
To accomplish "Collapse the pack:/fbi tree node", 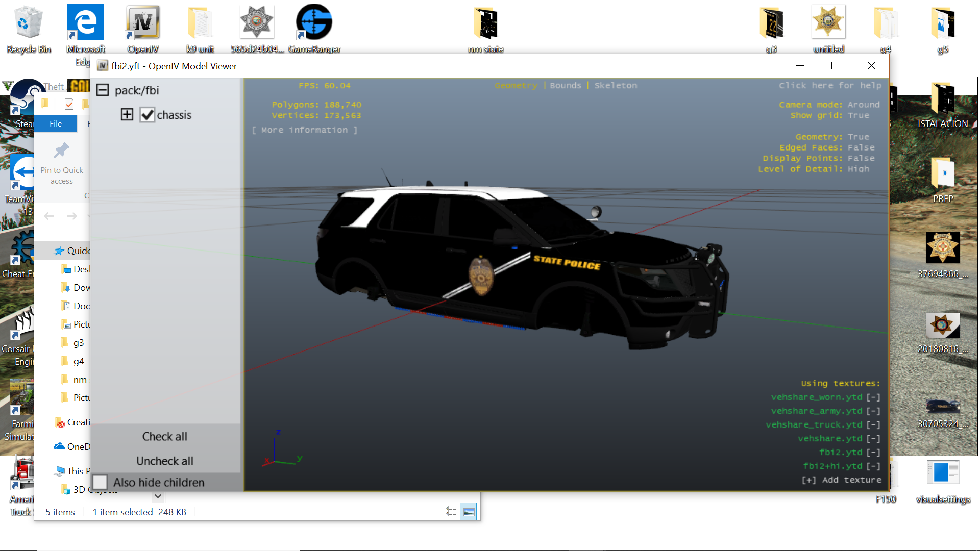I will click(x=103, y=90).
